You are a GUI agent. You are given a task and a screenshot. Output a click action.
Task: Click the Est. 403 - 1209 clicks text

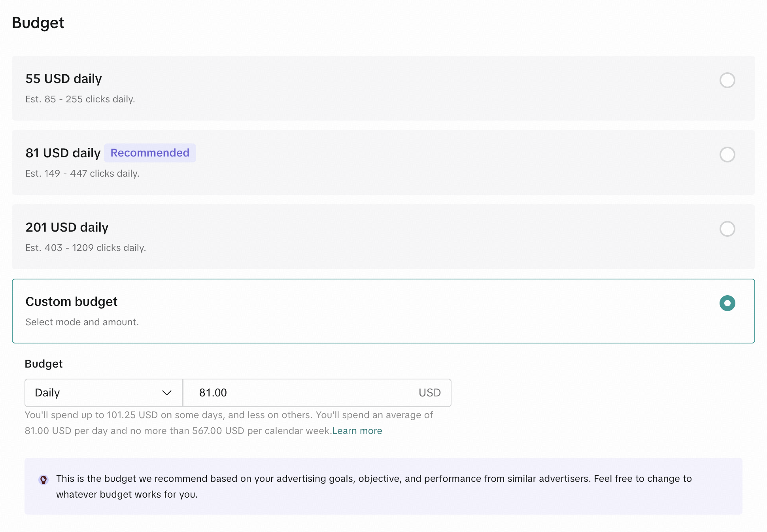pos(86,248)
